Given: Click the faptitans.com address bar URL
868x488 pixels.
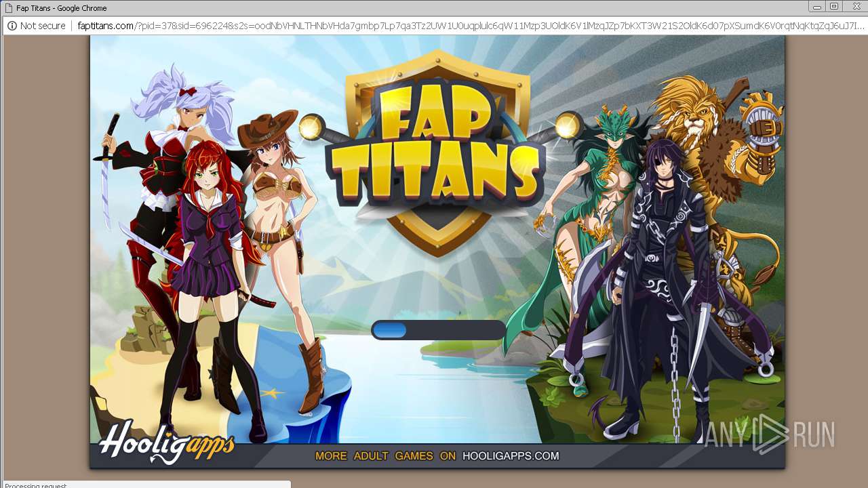Looking at the screenshot, I should point(471,26).
